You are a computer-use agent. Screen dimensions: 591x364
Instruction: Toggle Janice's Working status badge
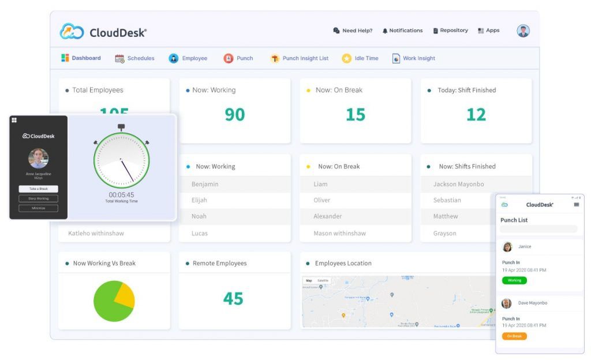pyautogui.click(x=514, y=280)
